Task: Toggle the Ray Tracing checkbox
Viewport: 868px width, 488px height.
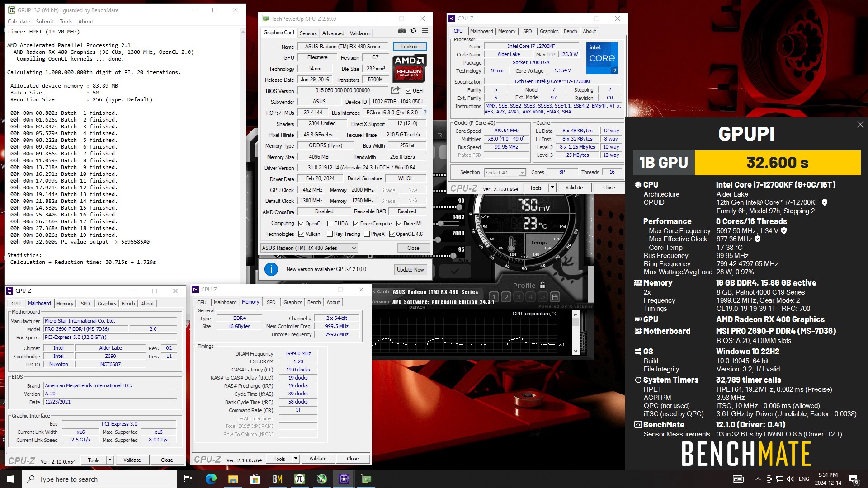Action: point(330,234)
